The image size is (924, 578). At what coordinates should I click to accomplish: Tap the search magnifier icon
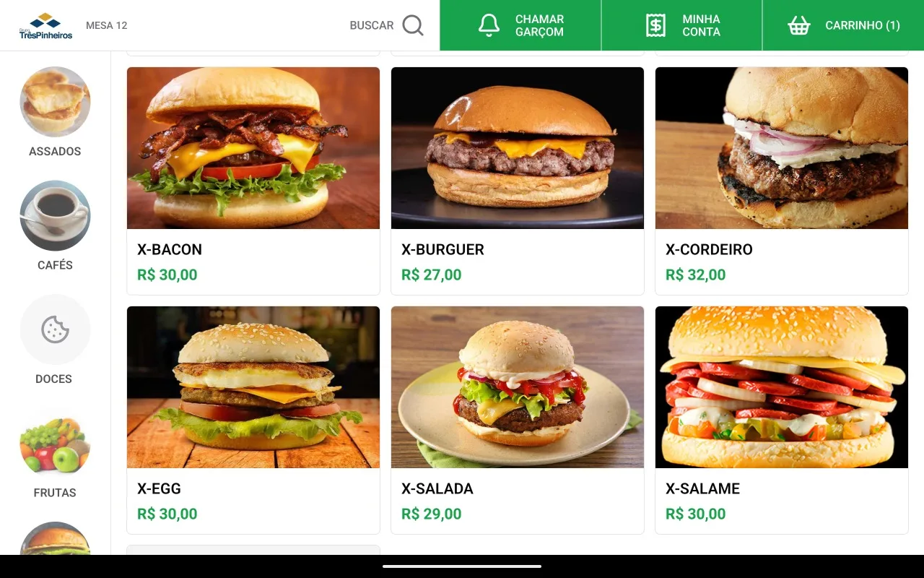(x=413, y=25)
